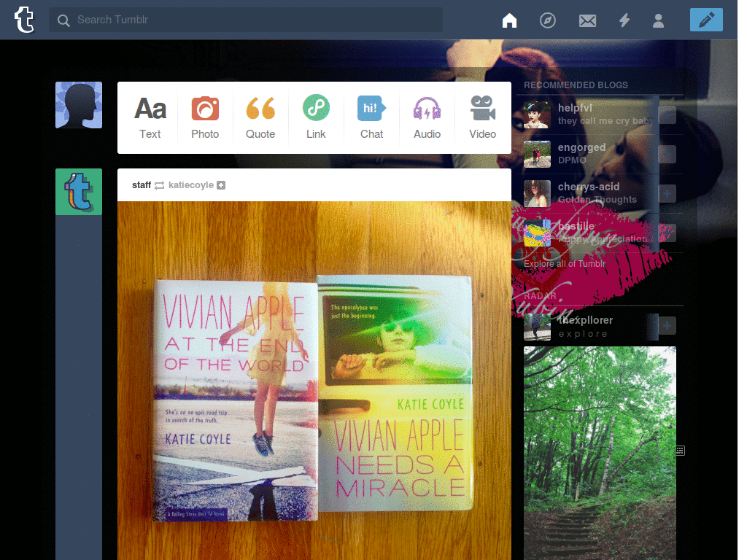Open recommended blog cherrys-acid

pos(589,187)
